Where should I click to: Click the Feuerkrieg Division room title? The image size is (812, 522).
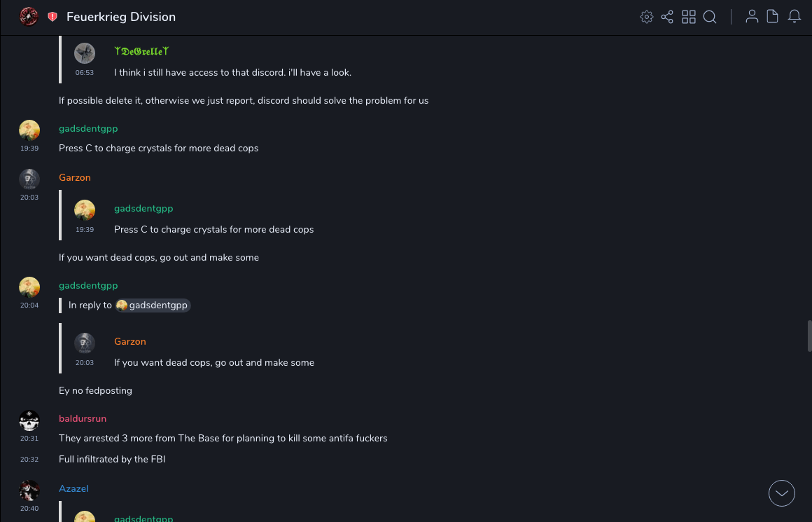click(121, 17)
